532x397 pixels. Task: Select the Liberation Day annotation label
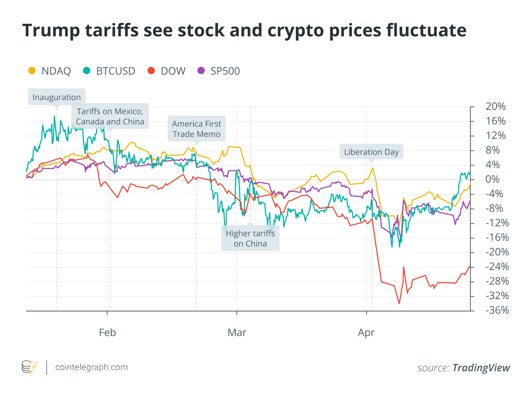coord(371,152)
